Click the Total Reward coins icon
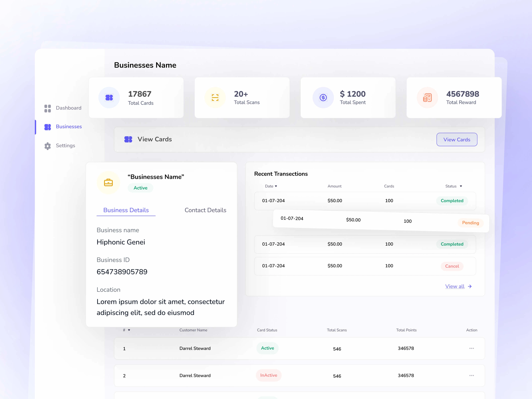This screenshot has height=399, width=532. pos(427,97)
